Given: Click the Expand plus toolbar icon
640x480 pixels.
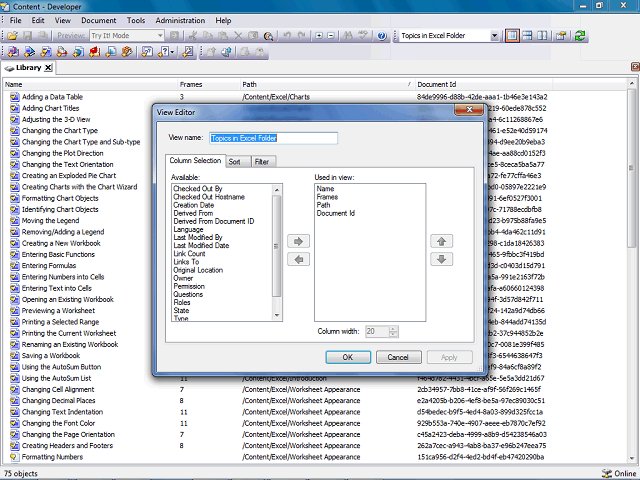Looking at the screenshot, I should [x=319, y=36].
